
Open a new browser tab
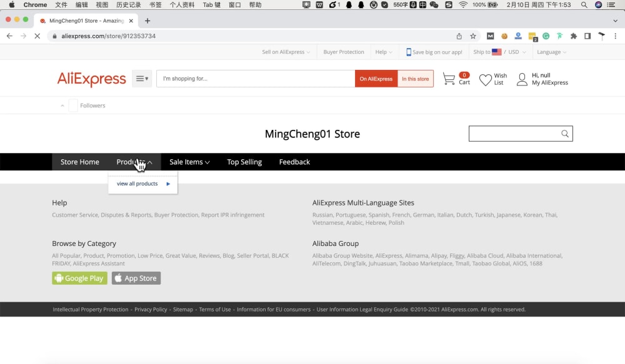tap(147, 21)
